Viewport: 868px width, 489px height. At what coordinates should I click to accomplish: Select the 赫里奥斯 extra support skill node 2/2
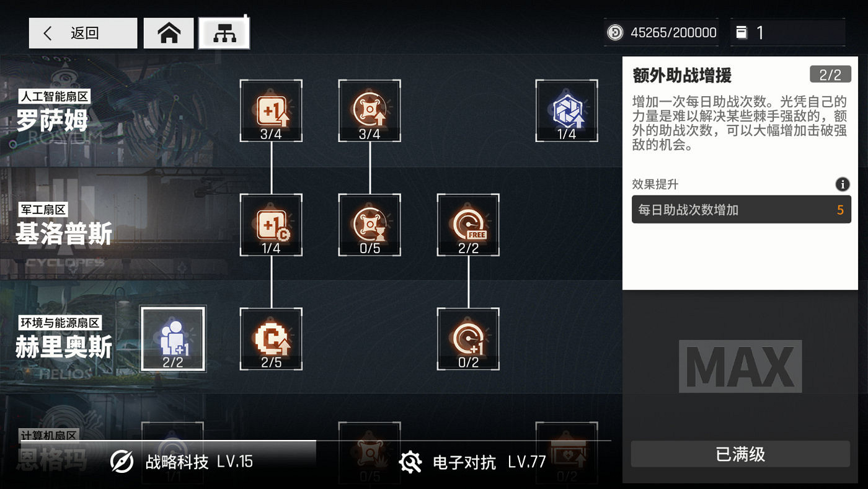173,339
